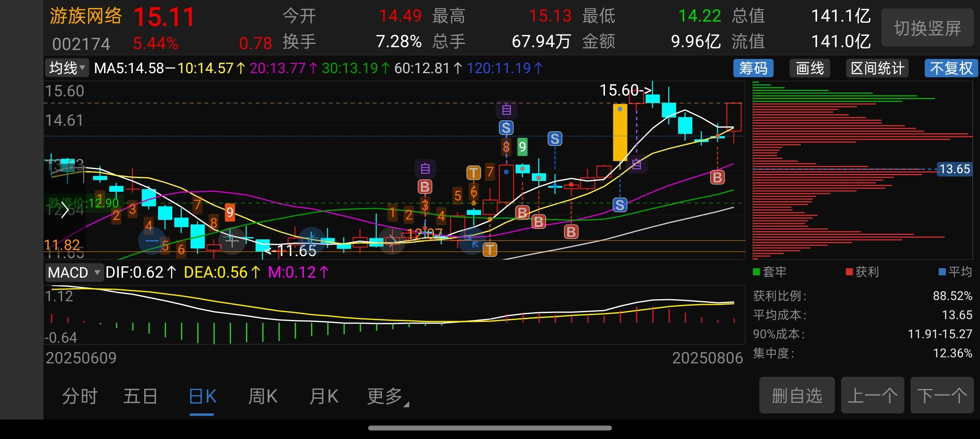Screen dimensions: 980x439
Task: Tap the 11.65 low price annotation
Action: click(290, 251)
